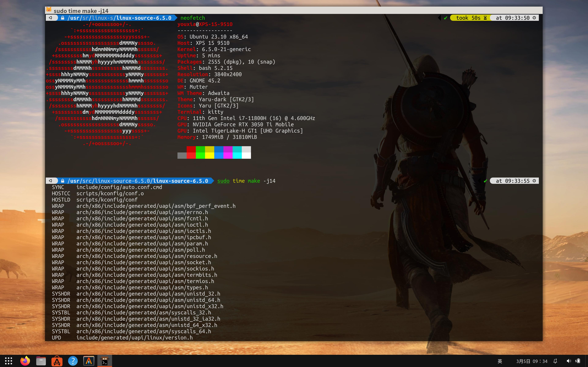Open the Files manager icon

pos(41,361)
